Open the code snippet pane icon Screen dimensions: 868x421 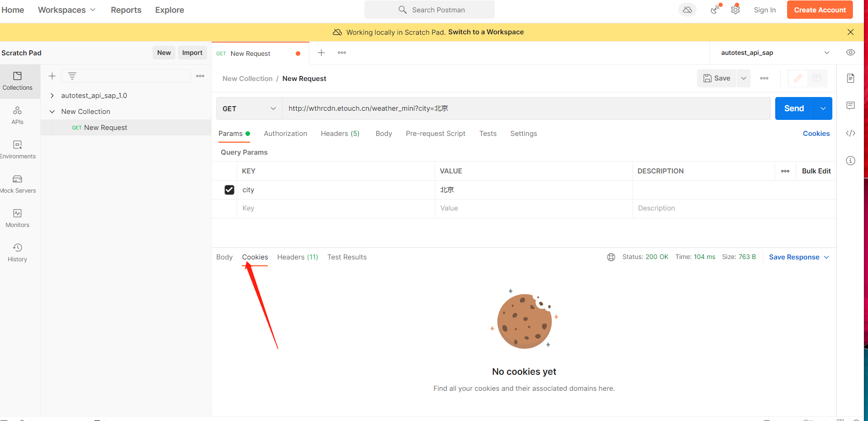point(851,133)
